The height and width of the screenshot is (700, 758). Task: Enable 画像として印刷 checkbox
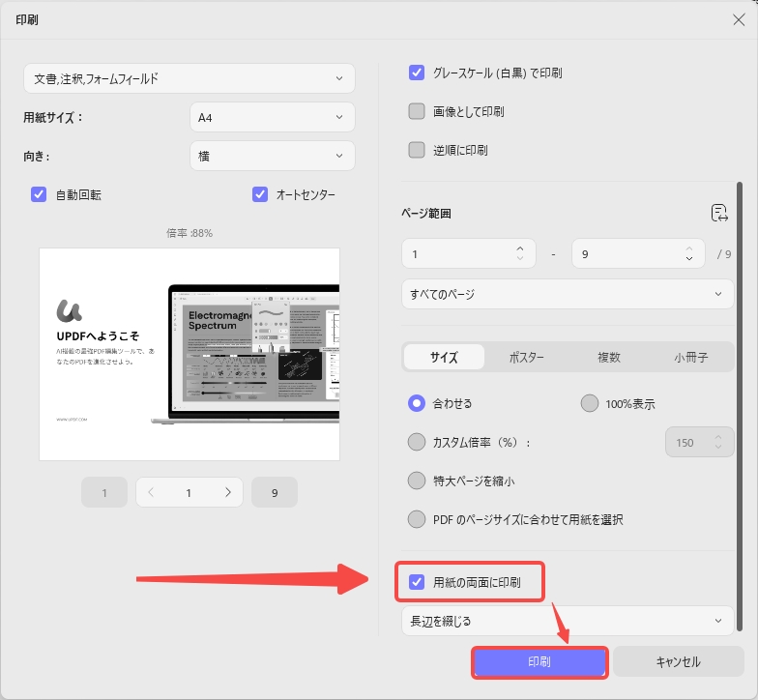pyautogui.click(x=416, y=111)
